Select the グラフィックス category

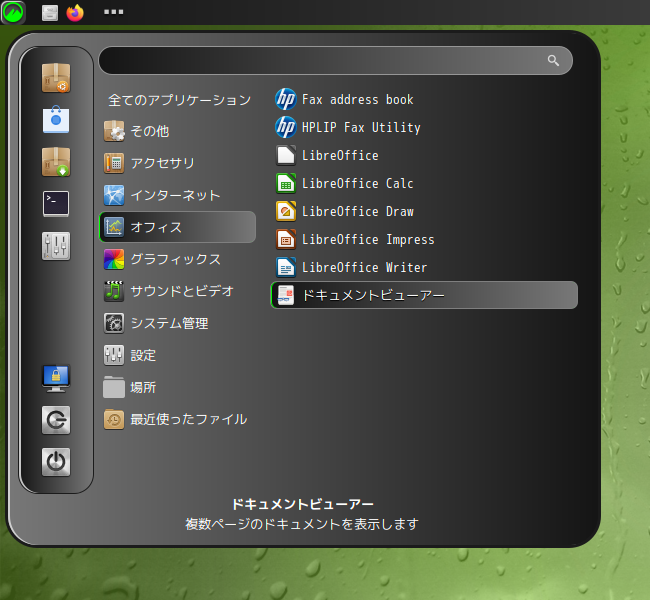(178, 259)
